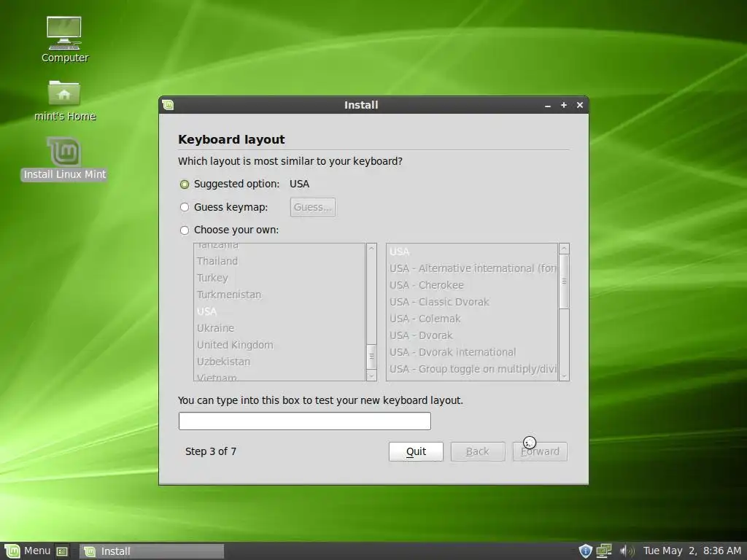Click the Menu label in the panel
Image resolution: width=747 pixels, height=560 pixels.
pyautogui.click(x=37, y=551)
